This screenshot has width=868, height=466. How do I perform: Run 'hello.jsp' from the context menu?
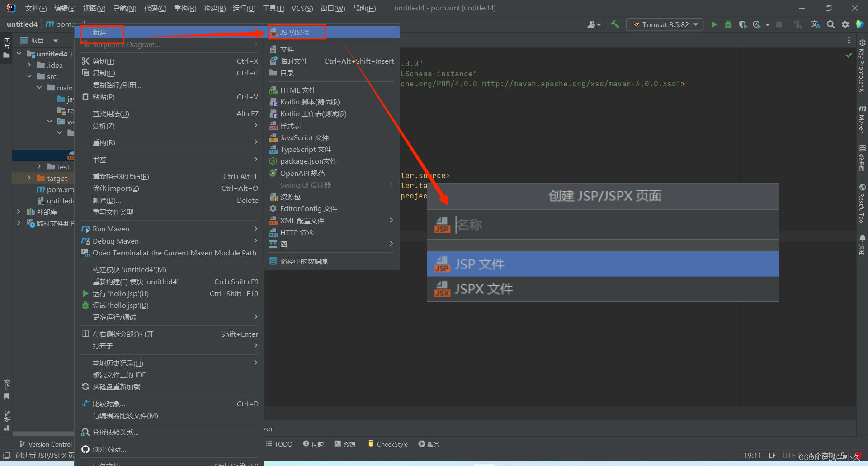click(x=169, y=293)
